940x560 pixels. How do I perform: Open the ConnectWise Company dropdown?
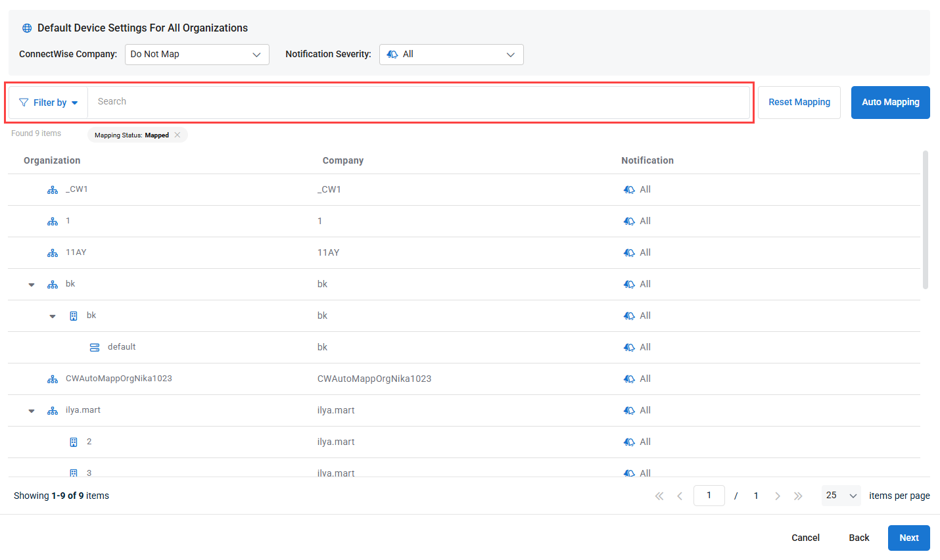coord(197,55)
